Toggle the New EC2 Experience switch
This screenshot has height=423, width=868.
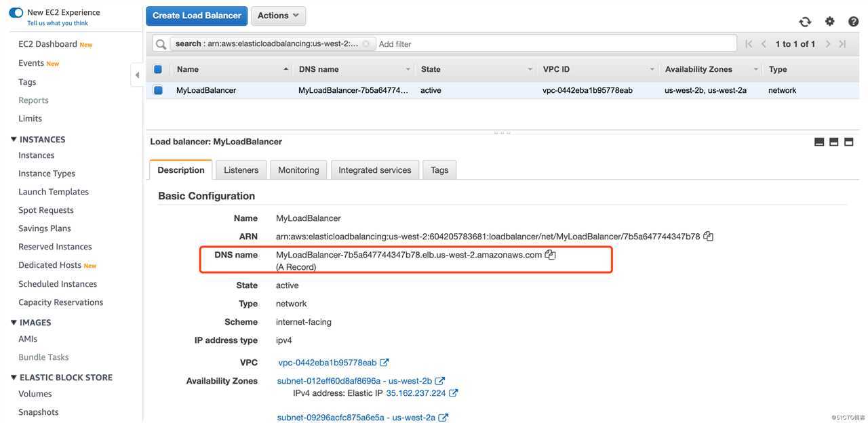click(x=16, y=13)
